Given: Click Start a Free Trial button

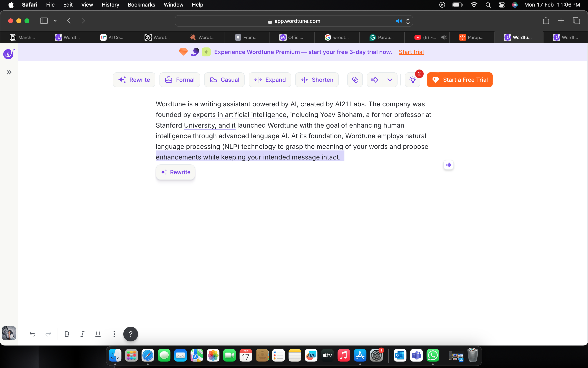Looking at the screenshot, I should click(x=460, y=80).
